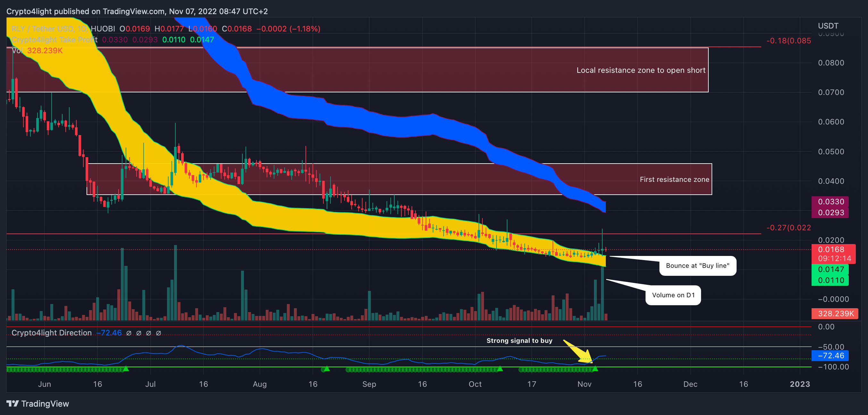Click the -0.18(0.085 red line label

point(789,41)
